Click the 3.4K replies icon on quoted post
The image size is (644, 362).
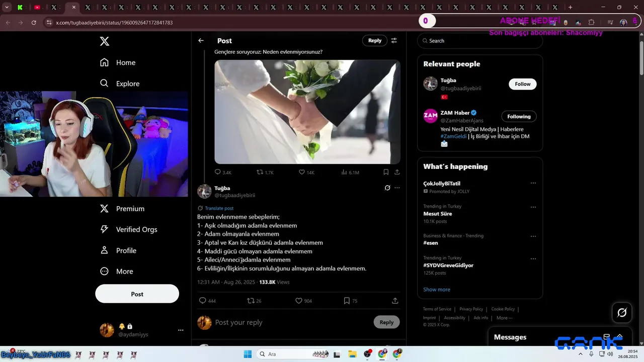(x=218, y=172)
